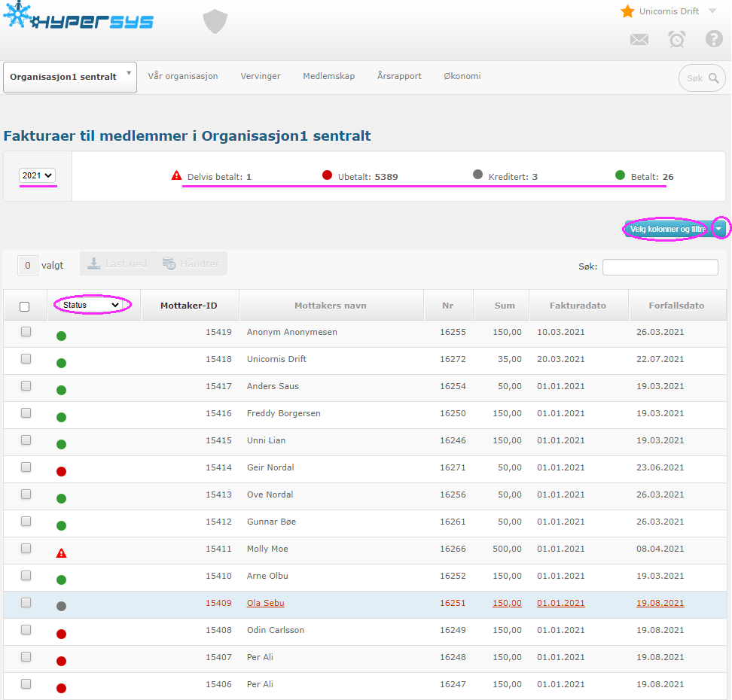Click the green Betalt status dot
The width and height of the screenshot is (732, 700).
620,175
